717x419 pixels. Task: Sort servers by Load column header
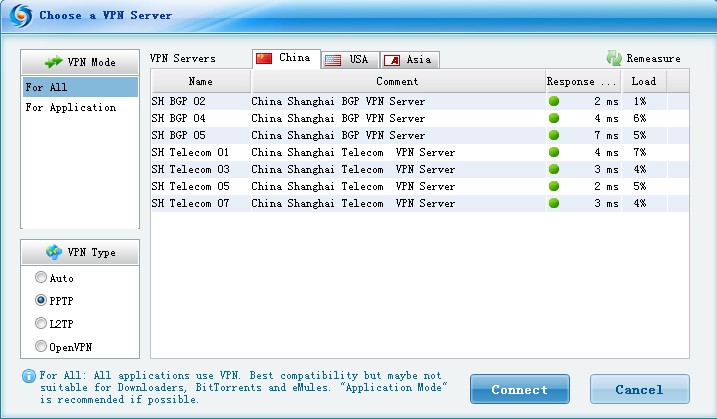(644, 81)
